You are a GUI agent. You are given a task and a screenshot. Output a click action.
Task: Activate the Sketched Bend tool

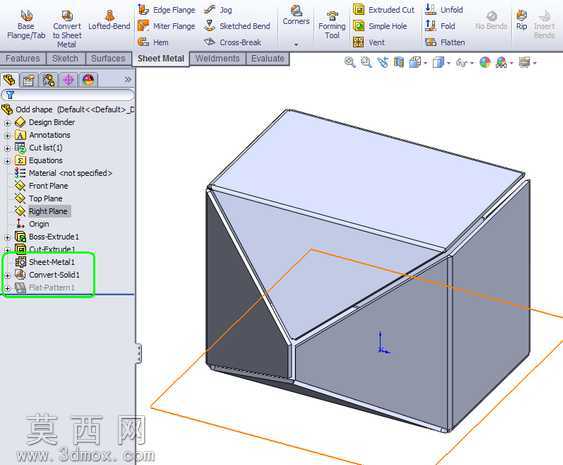pos(237,26)
